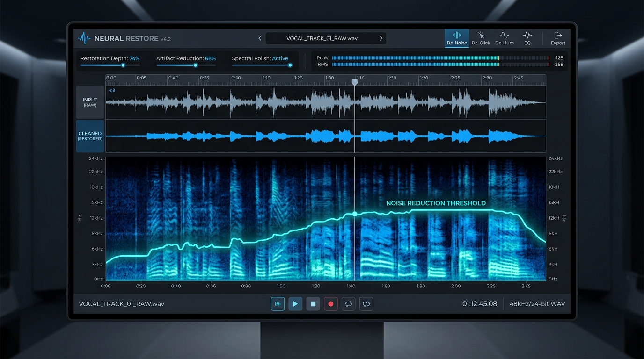Screen dimensions: 644x359
Task: Toggle the waveform view button in transport bar
Action: pos(278,304)
